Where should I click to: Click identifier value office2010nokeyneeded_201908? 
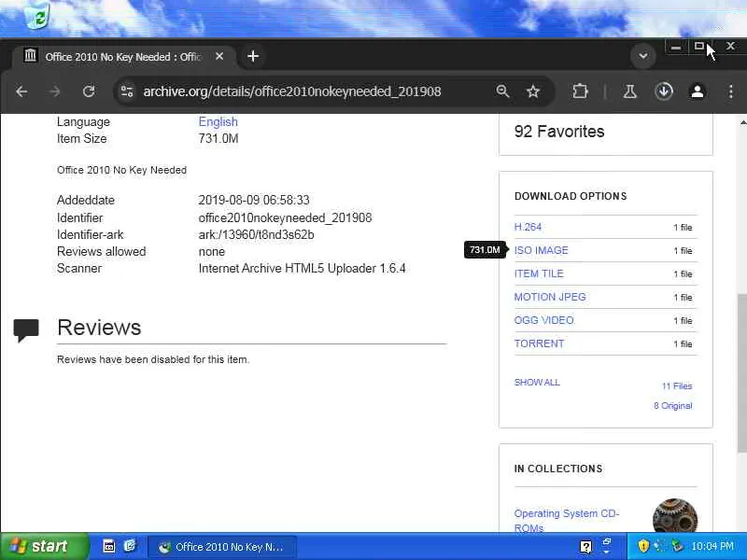tap(285, 218)
